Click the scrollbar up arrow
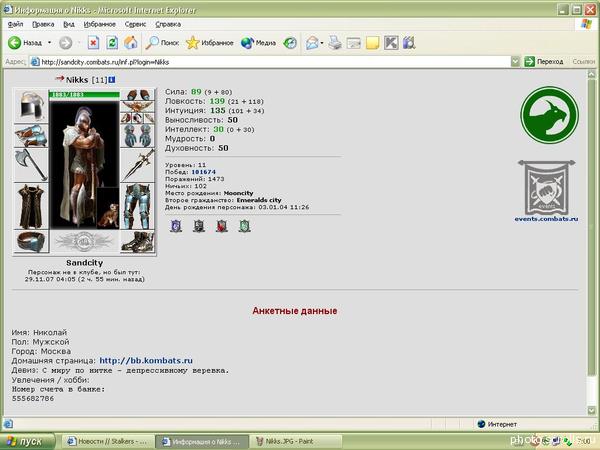The image size is (600, 450). tap(592, 74)
